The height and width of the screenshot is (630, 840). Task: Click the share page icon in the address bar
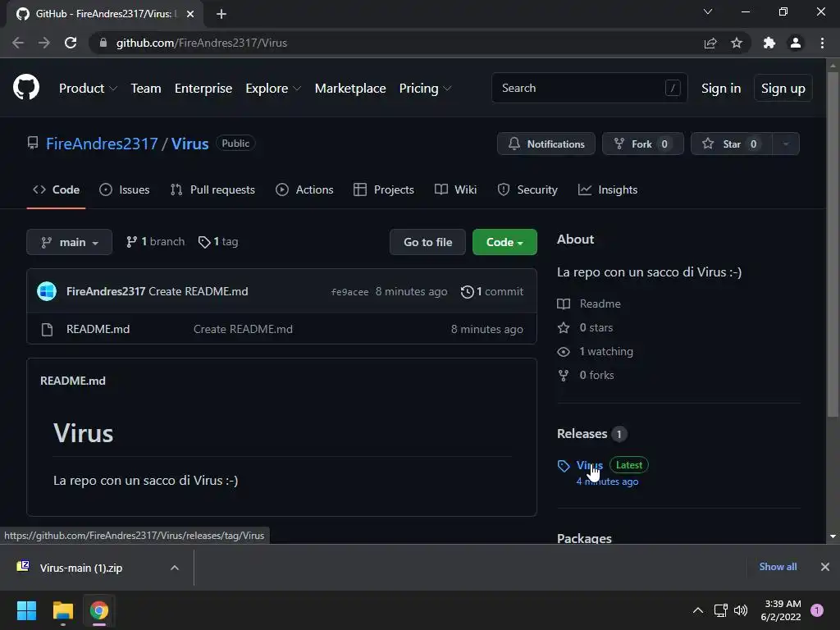click(710, 43)
